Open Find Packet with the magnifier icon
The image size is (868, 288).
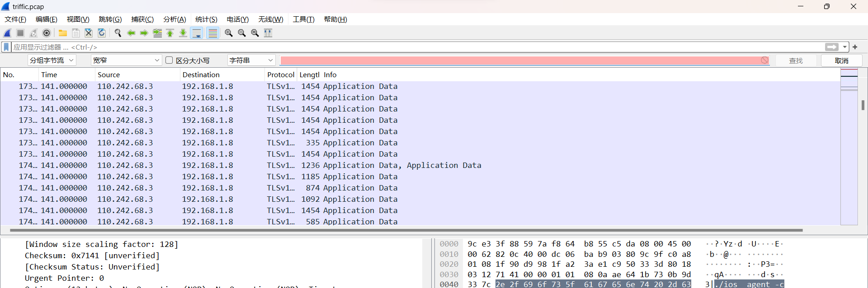coord(118,33)
